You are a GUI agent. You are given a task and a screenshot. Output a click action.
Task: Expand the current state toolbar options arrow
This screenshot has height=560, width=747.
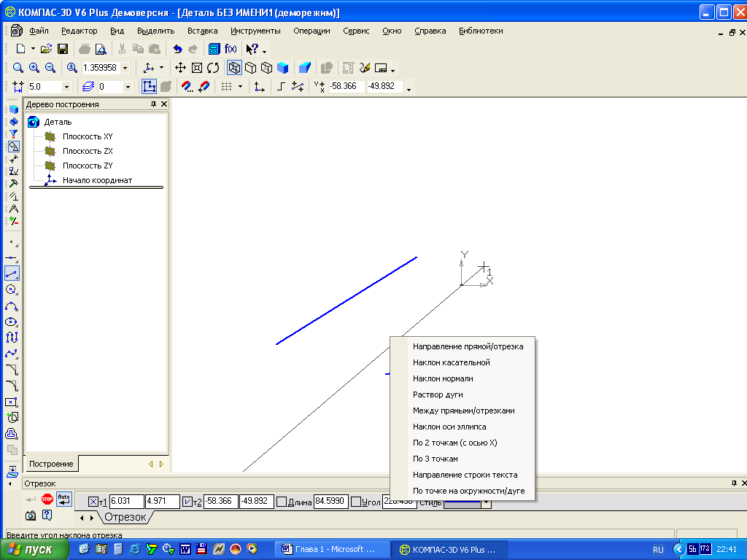pyautogui.click(x=409, y=90)
